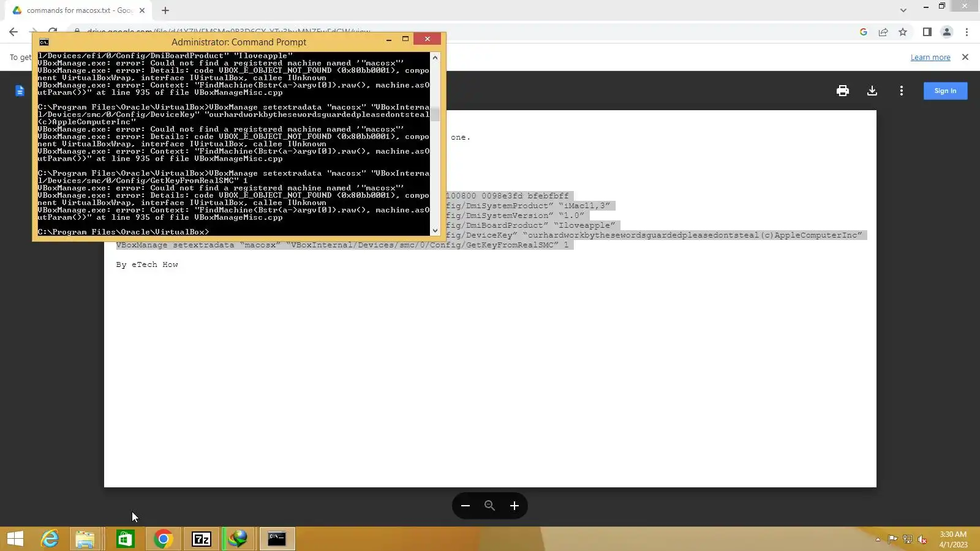Open Command Prompt system menu icon
The image size is (980, 551).
point(44,42)
